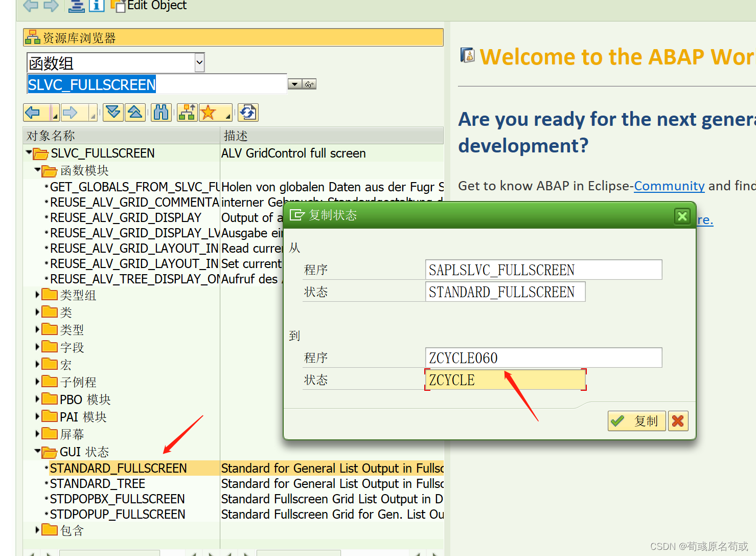Click the 复制 button to copy the status

(636, 420)
